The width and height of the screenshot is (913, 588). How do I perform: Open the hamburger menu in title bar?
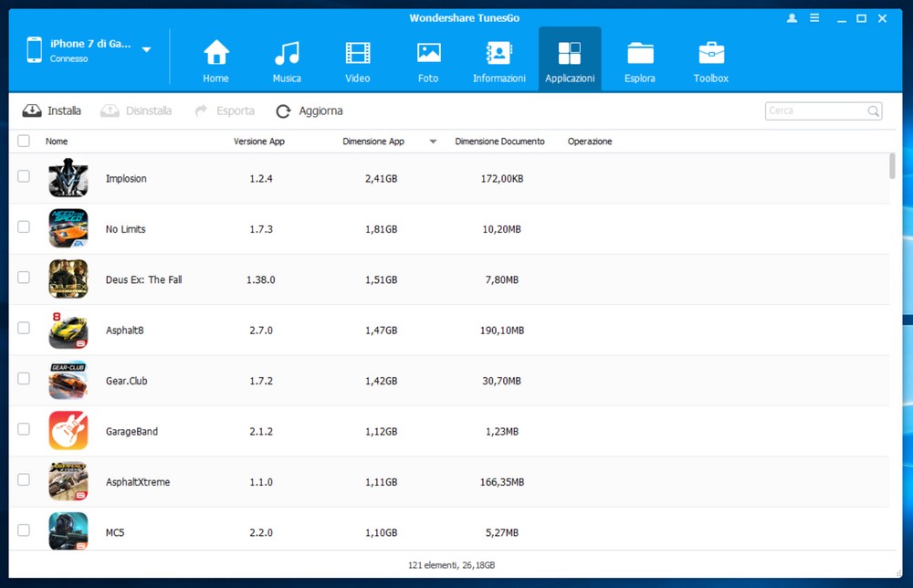pyautogui.click(x=814, y=18)
